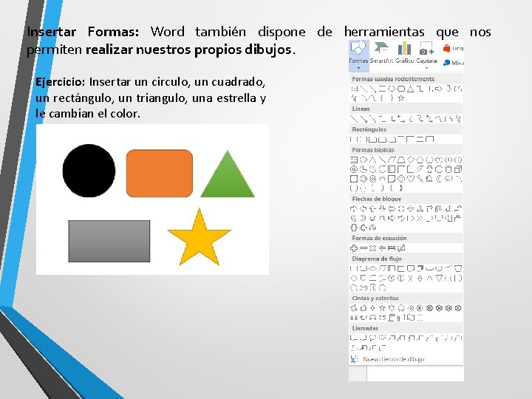
Task: Pick the four-point star in Cintas y estrellas
Action: click(372, 308)
